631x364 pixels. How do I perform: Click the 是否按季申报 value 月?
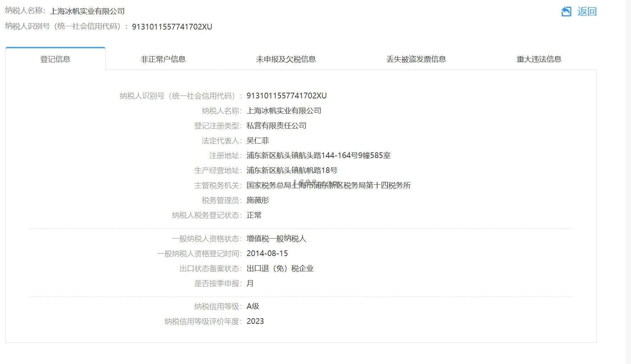coord(250,283)
